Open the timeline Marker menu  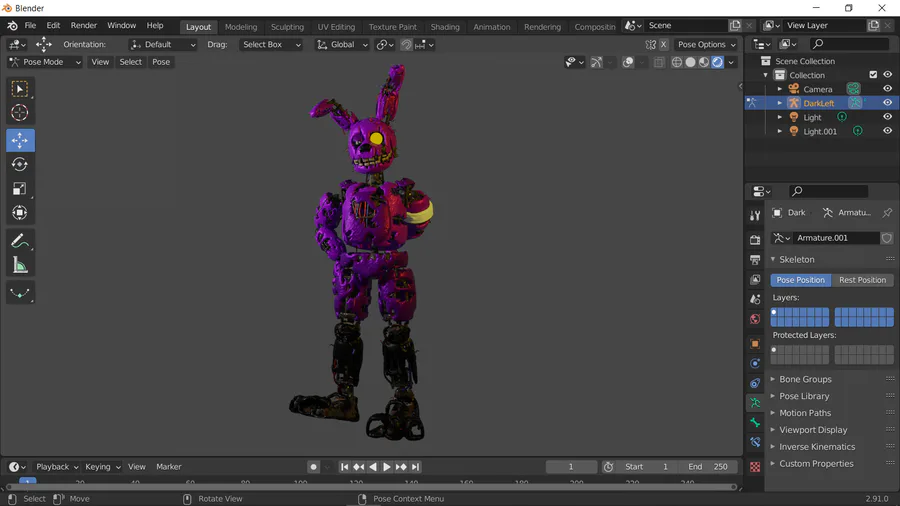[x=169, y=467]
